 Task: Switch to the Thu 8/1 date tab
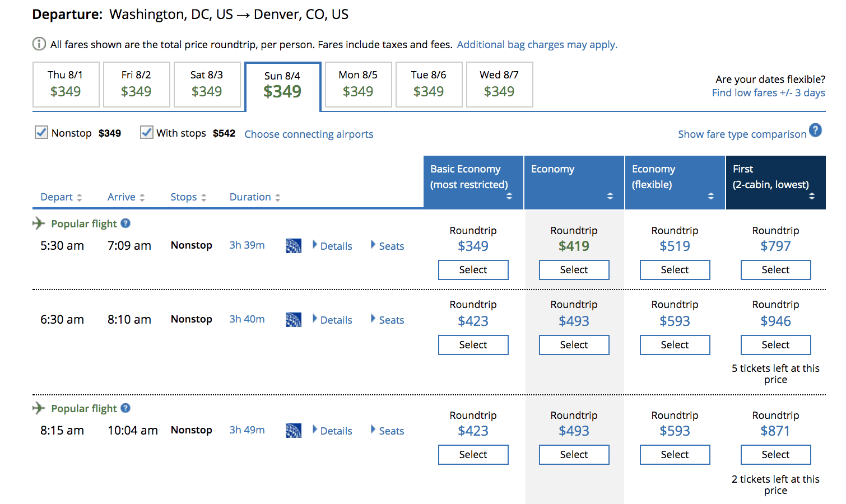point(66,84)
